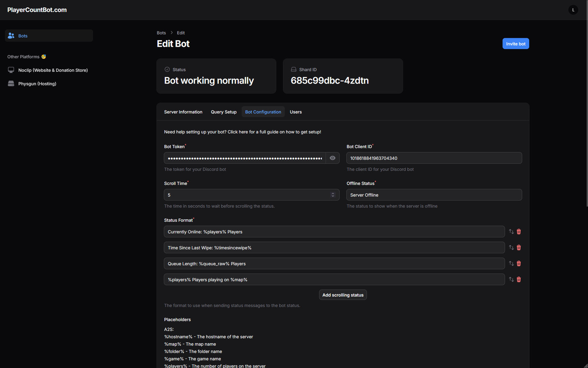
Task: Add a scrolling status
Action: pos(343,295)
